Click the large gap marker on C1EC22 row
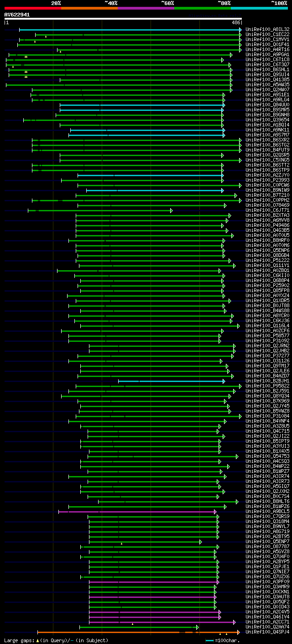292x644 pixels. tap(46, 37)
